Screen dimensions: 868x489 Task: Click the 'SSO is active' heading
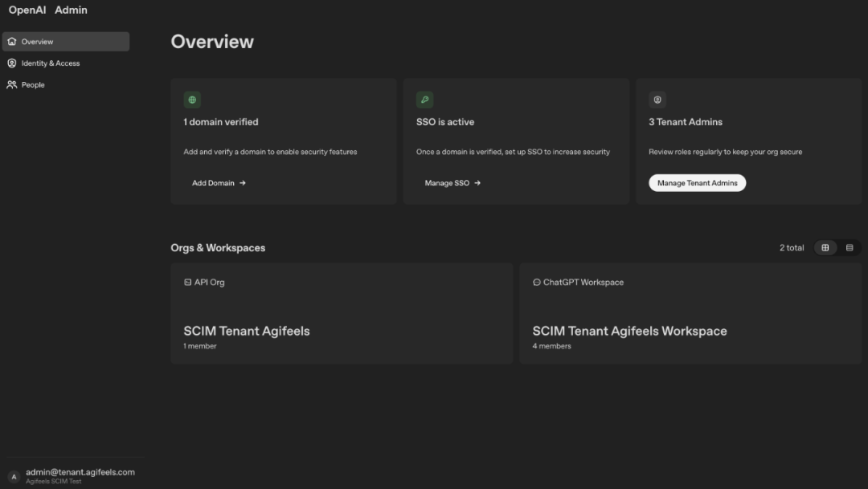[445, 122]
